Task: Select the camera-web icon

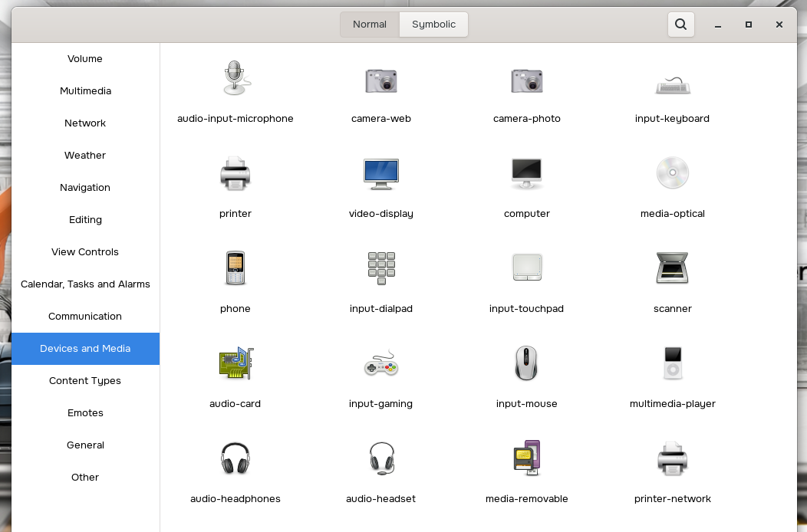Action: (380, 80)
